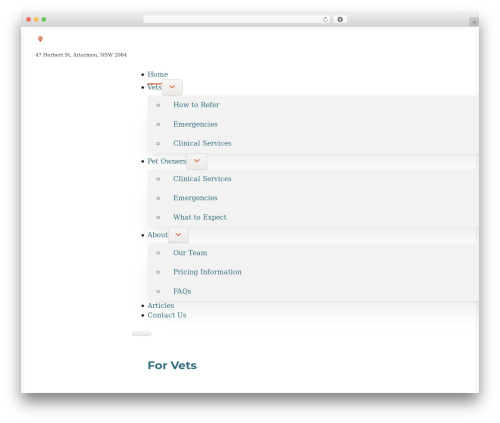Open Clinical Services under Pet Owners
Image resolution: width=500 pixels, height=423 pixels.
pos(202,179)
